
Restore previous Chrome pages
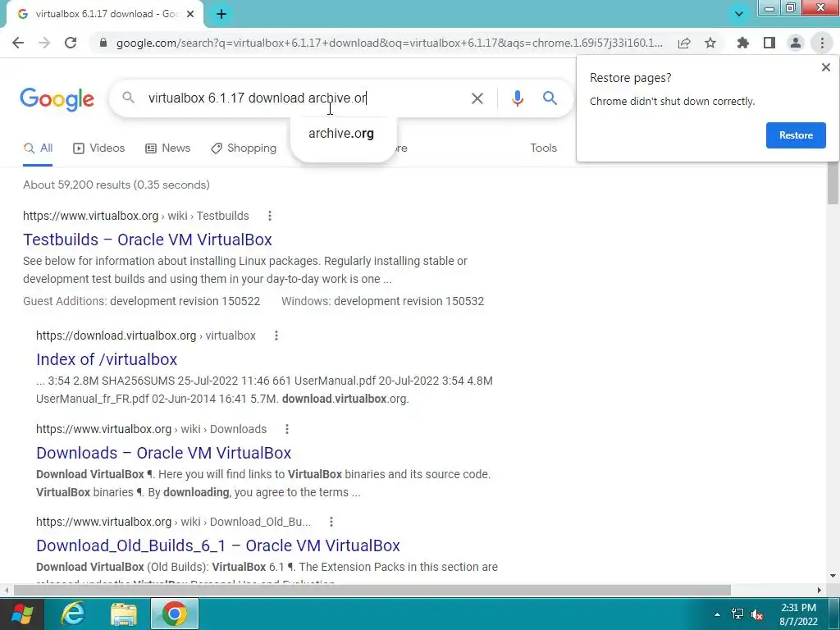click(796, 135)
